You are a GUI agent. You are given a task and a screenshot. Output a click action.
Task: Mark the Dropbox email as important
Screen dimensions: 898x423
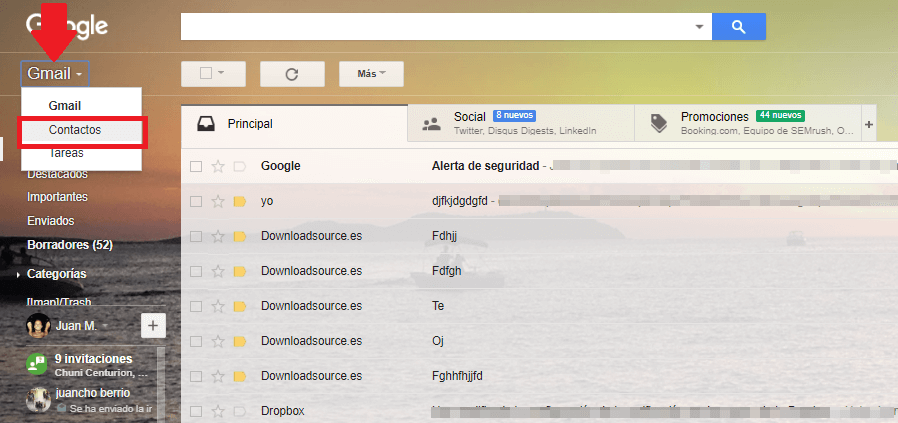[x=239, y=411]
